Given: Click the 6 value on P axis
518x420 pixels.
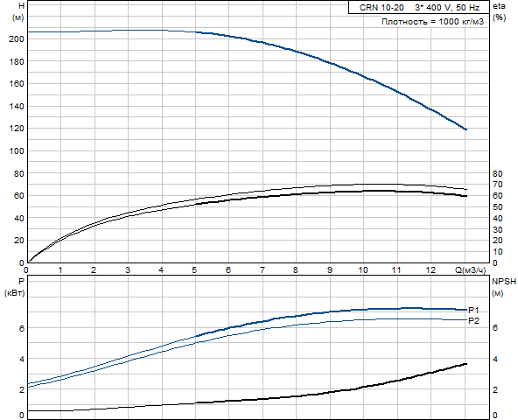Looking at the screenshot, I should (x=22, y=328).
